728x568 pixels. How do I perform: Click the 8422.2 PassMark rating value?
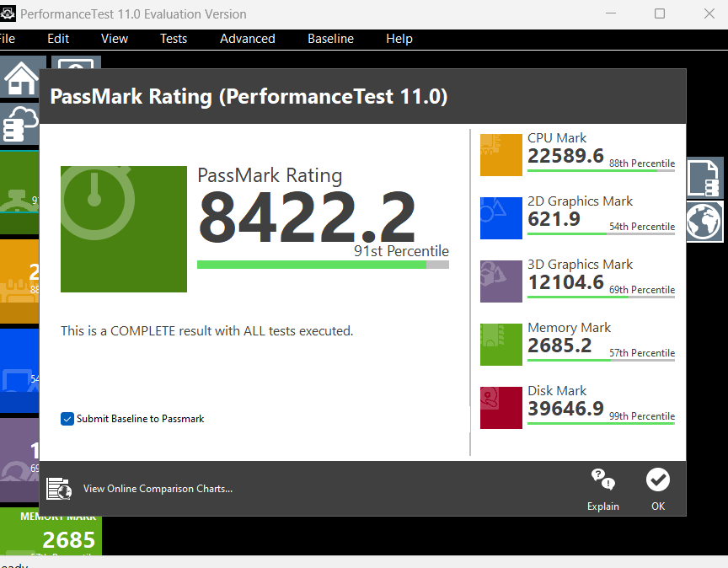[x=307, y=217]
